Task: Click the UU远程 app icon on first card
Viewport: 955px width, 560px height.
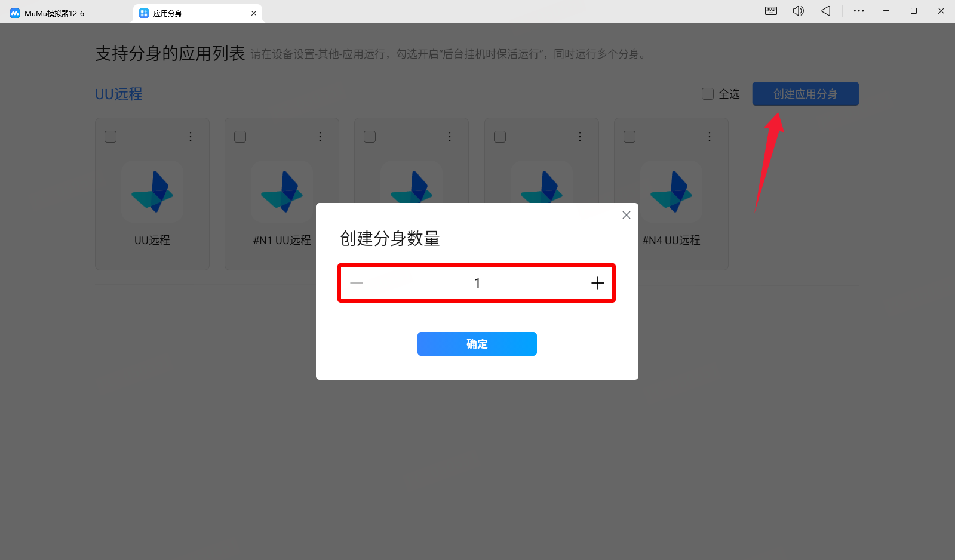Action: point(152,192)
